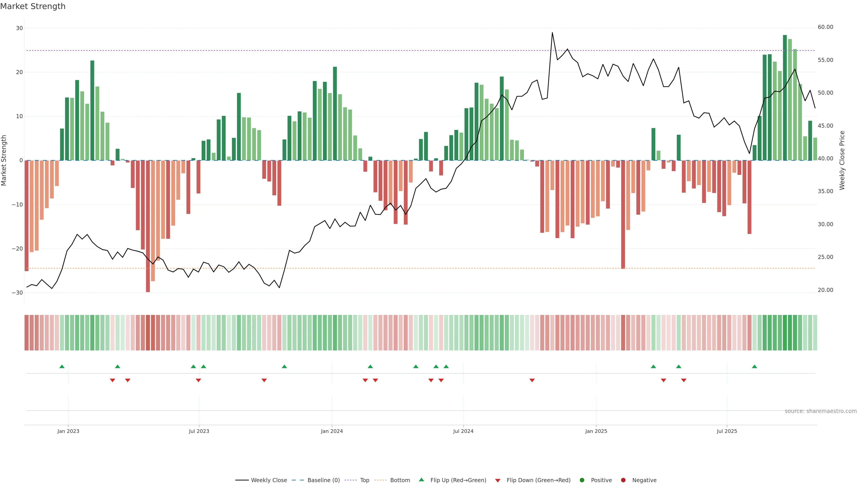Click the Market Strength chart title

pos(33,6)
